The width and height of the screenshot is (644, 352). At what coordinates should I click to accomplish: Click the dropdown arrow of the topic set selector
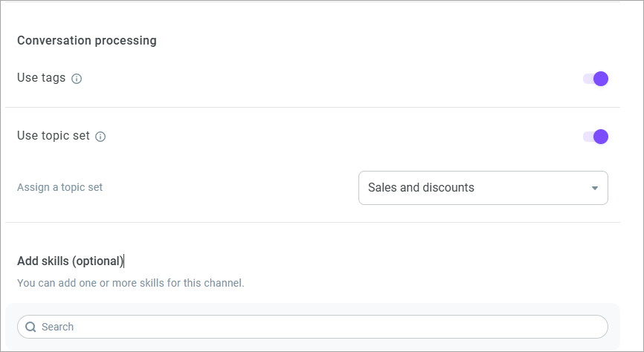coord(594,189)
